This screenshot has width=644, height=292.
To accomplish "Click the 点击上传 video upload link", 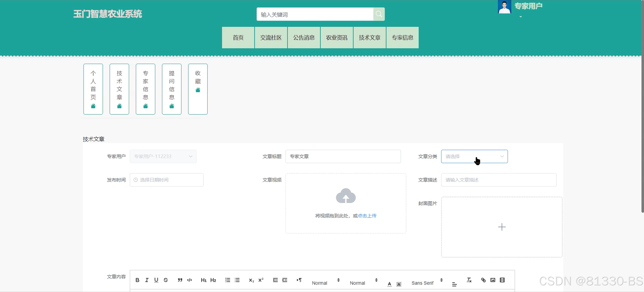I will 367,216.
